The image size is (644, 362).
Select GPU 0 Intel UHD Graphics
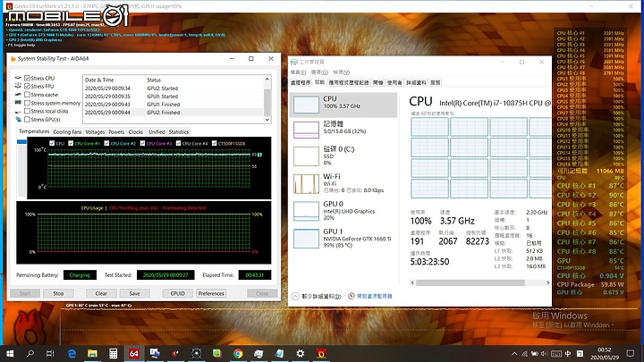coord(343,211)
